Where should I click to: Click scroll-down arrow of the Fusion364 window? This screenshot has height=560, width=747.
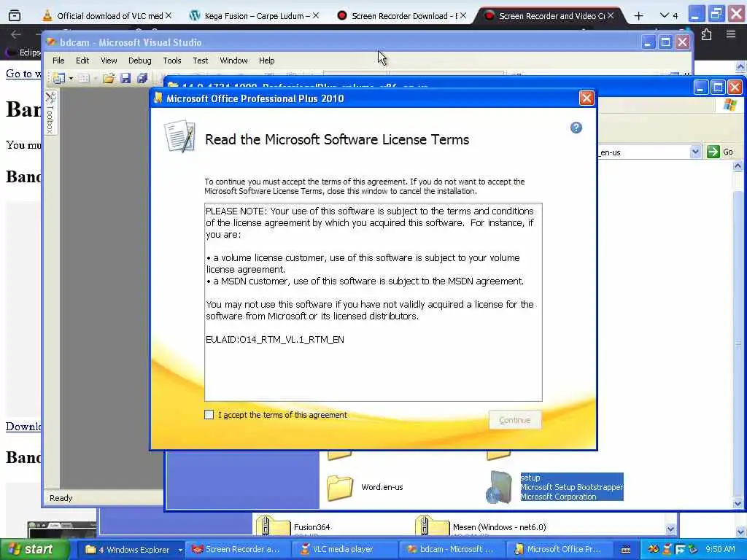pos(670,529)
